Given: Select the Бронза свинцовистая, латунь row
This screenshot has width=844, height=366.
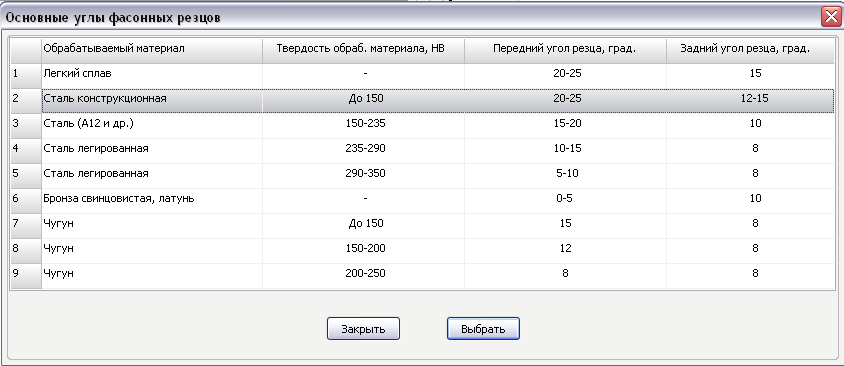Looking at the screenshot, I should pos(438,199).
